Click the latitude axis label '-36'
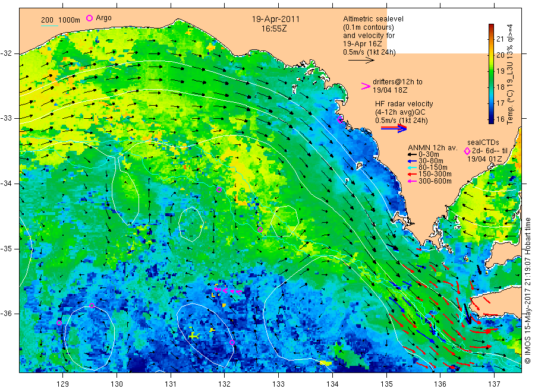 6,314
